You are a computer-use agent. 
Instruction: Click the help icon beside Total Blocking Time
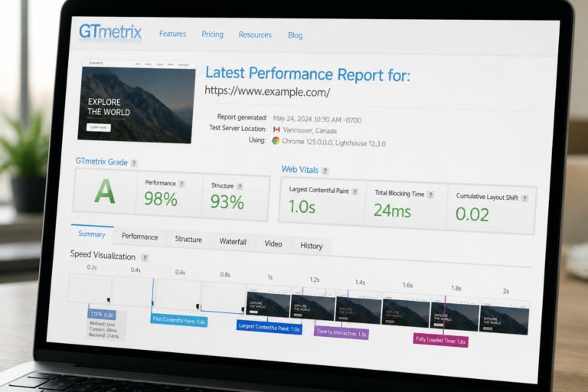pos(431,194)
